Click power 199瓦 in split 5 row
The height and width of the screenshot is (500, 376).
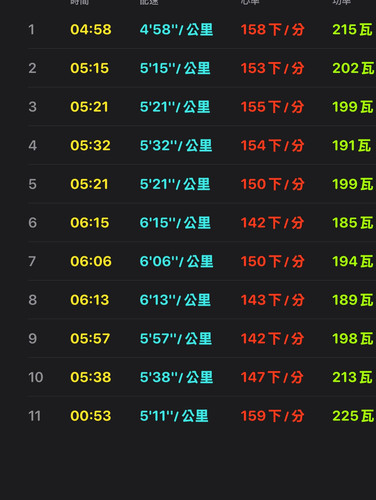click(353, 184)
